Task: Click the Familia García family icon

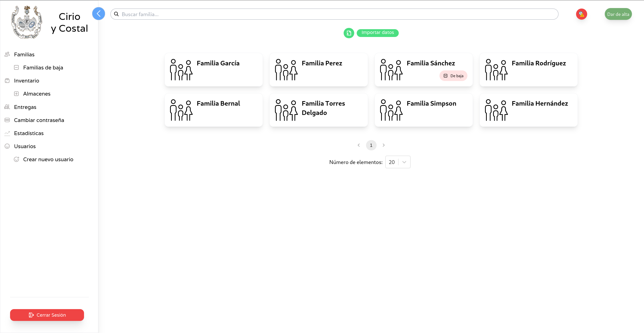Action: pos(181,70)
